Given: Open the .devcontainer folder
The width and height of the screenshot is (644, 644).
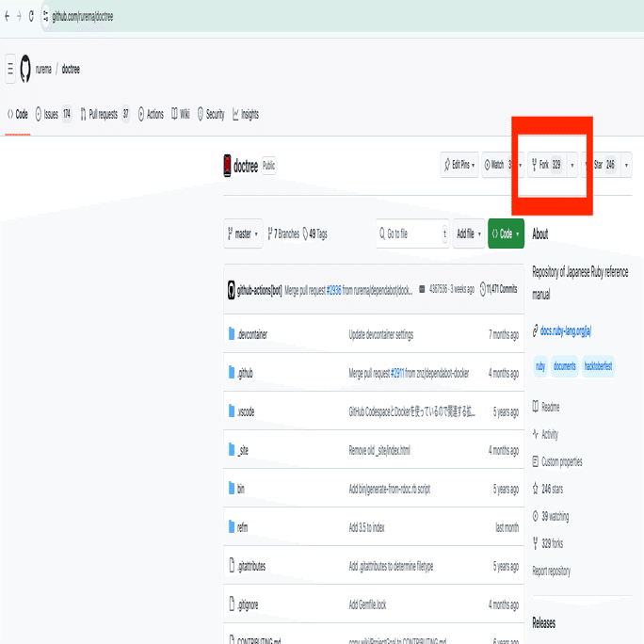Looking at the screenshot, I should point(252,334).
